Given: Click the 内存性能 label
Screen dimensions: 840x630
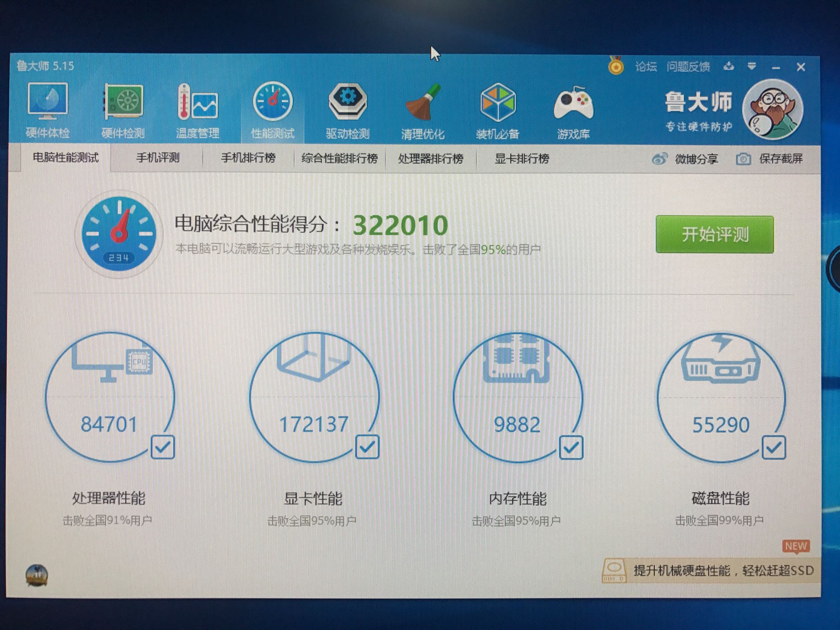Looking at the screenshot, I should (x=517, y=499).
